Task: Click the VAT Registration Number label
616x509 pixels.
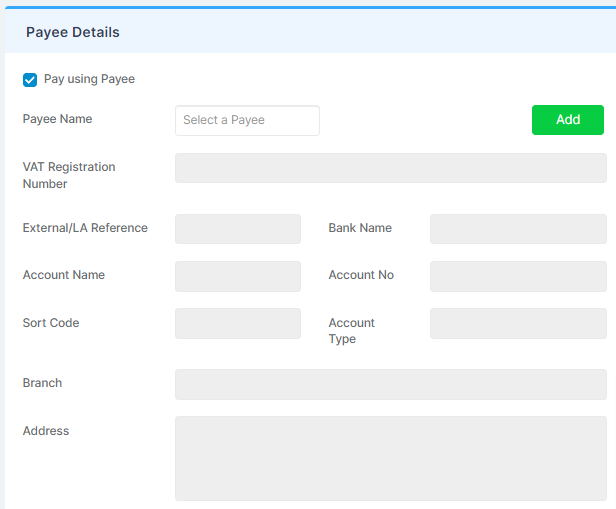Action: click(x=69, y=175)
